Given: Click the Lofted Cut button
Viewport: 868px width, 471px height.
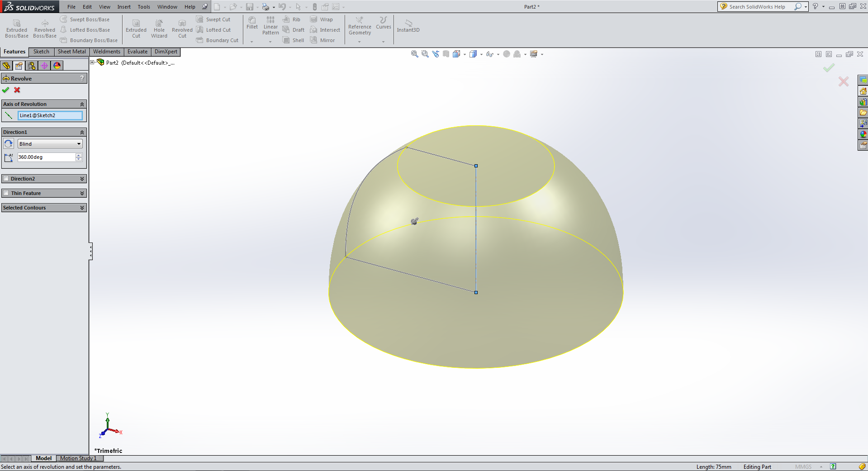Looking at the screenshot, I should coord(213,30).
